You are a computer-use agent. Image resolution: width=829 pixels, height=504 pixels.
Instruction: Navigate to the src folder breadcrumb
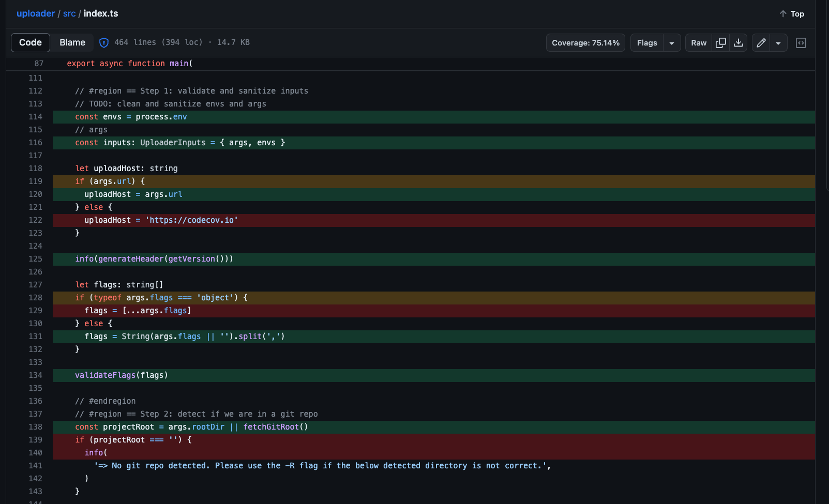coord(69,13)
